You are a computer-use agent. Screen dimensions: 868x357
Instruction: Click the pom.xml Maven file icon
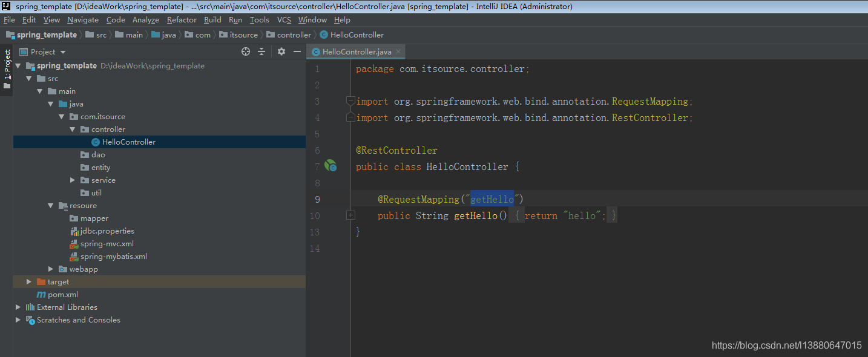[41, 295]
